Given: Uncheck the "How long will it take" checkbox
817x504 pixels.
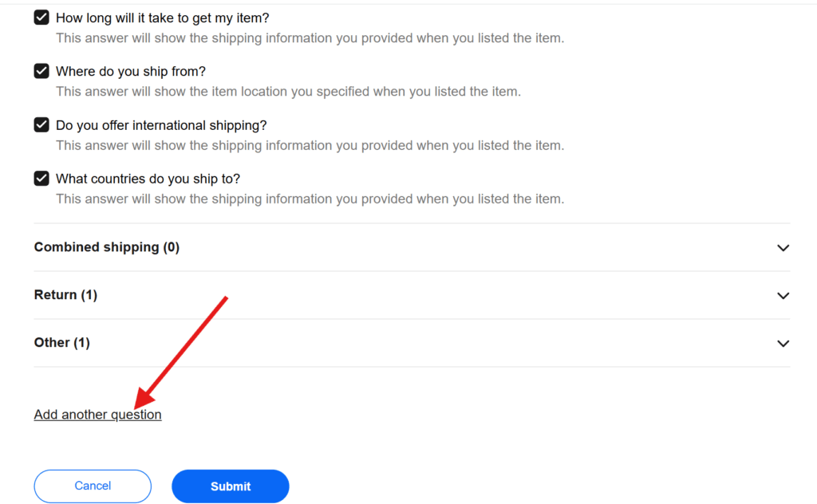Looking at the screenshot, I should tap(41, 18).
